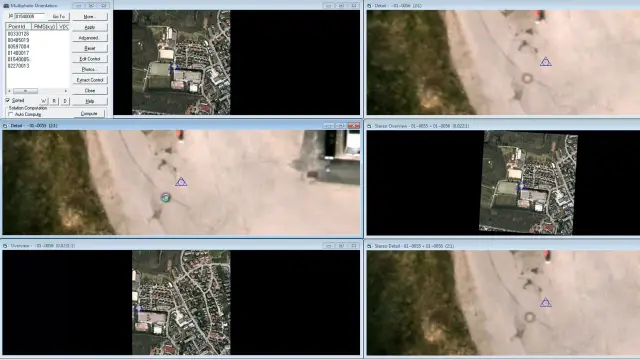Click the Extract Control button
This screenshot has width=640, height=360.
point(90,80)
